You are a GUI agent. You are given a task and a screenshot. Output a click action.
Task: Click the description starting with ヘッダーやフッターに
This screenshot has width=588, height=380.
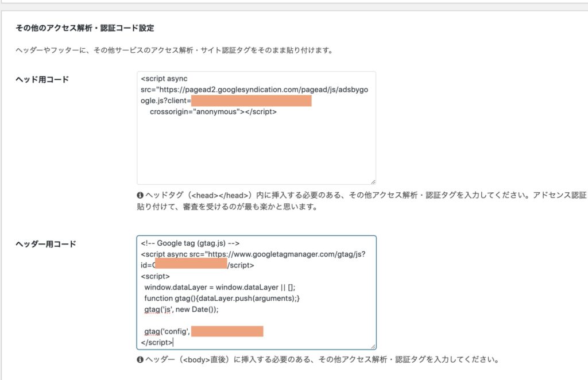point(175,50)
